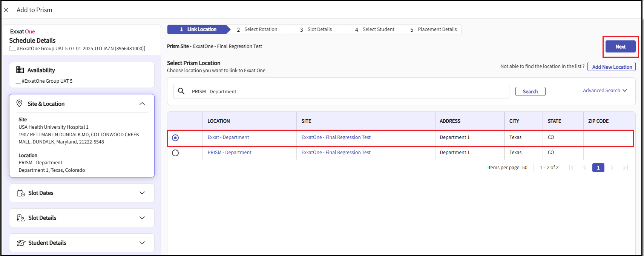Click the Student Details graduation cap icon
This screenshot has height=256, width=644.
pyautogui.click(x=21, y=243)
